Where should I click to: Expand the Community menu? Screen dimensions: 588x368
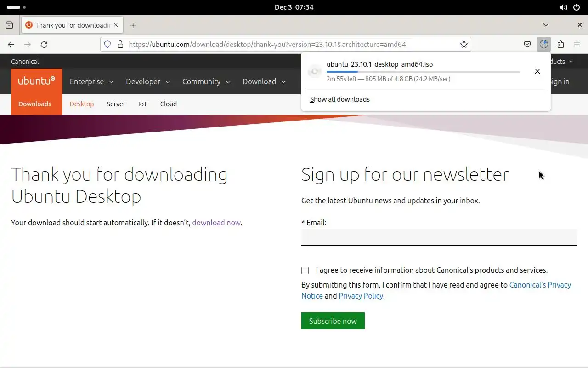(x=206, y=81)
